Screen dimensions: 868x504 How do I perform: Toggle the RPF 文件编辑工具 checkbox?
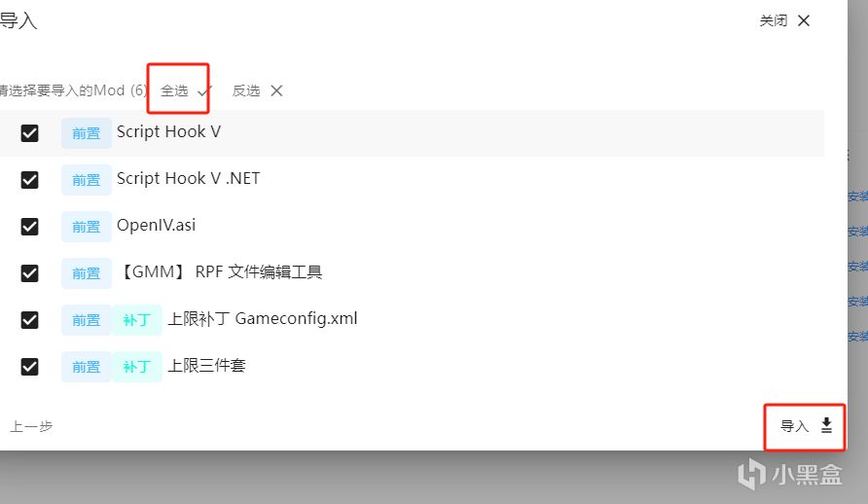[29, 273]
